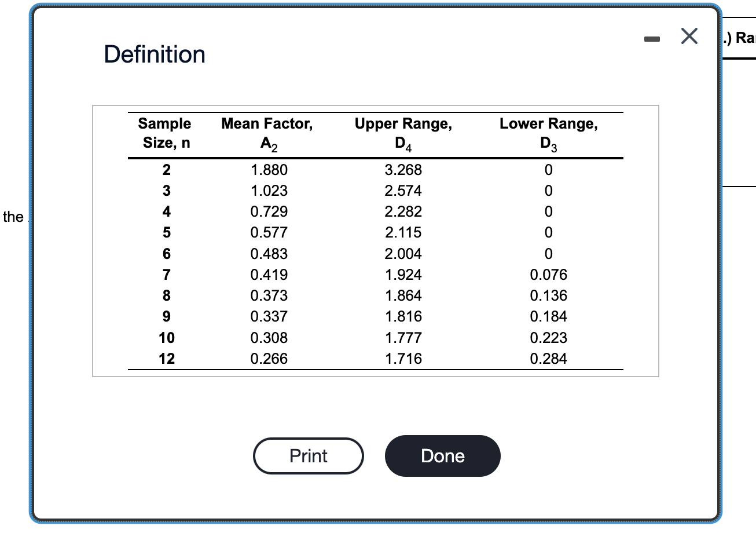Click the upper range value 1.716
Screen dimensions: 756x533
coord(403,359)
